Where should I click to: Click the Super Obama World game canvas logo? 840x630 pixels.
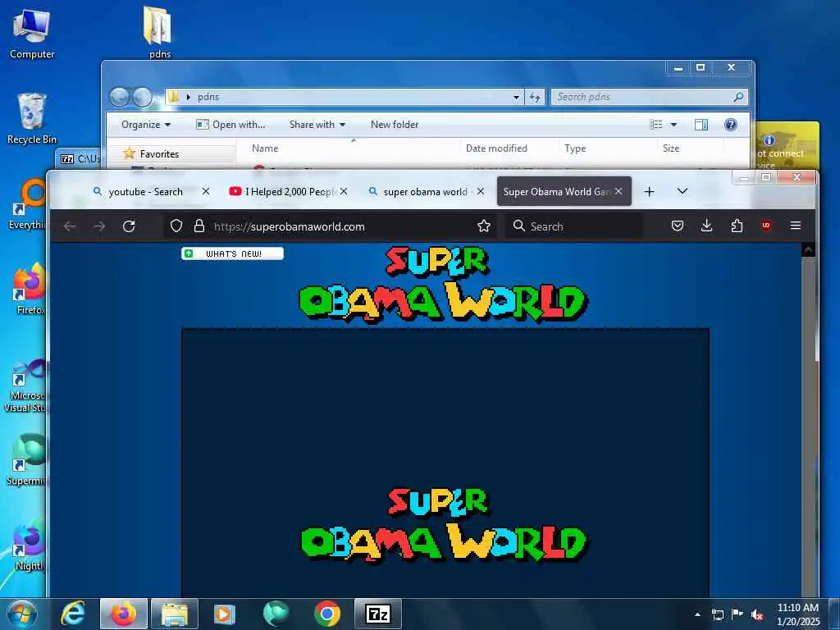pos(444,524)
